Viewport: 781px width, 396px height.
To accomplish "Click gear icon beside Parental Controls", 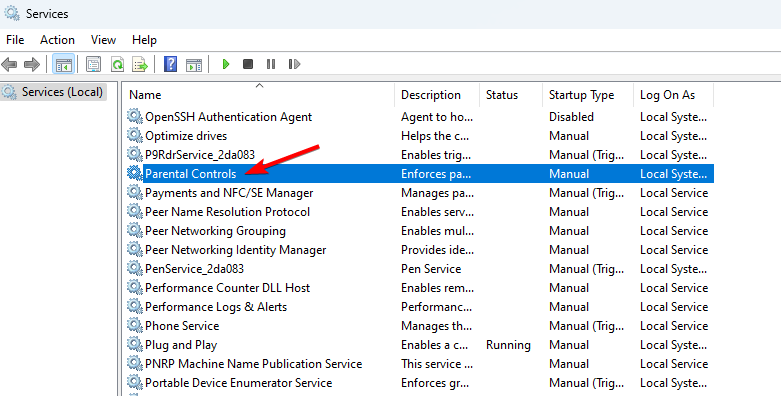I will pyautogui.click(x=134, y=173).
